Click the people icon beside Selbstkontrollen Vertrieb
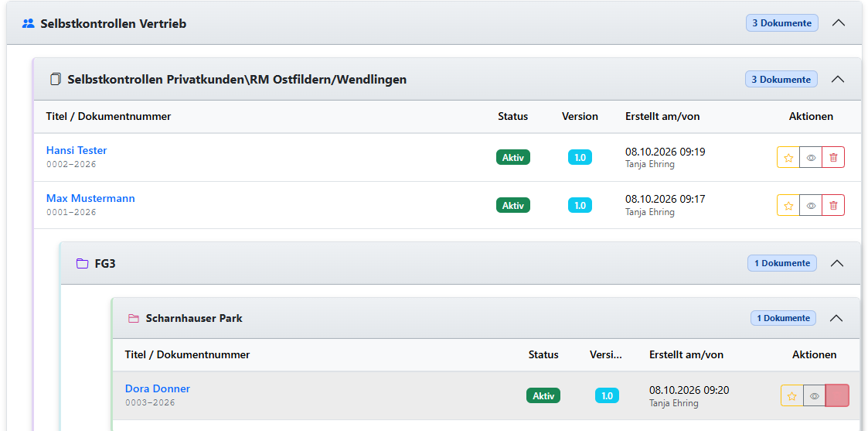The width and height of the screenshot is (868, 431). (29, 24)
